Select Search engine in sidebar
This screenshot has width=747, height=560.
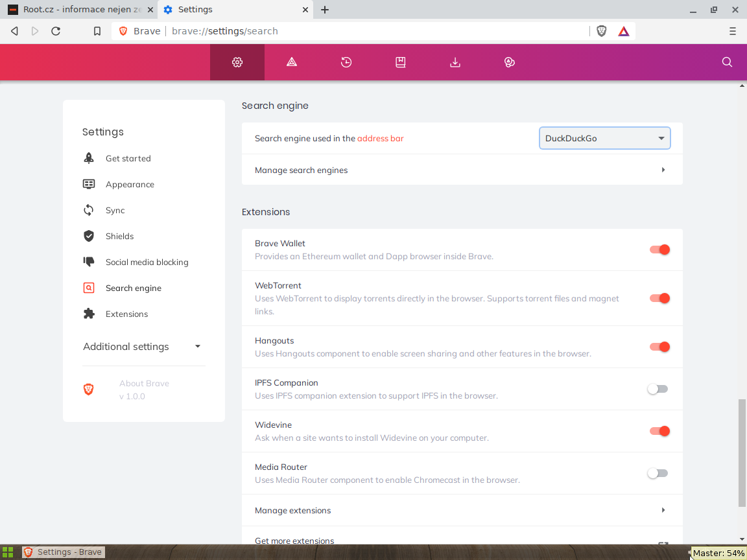coord(134,288)
